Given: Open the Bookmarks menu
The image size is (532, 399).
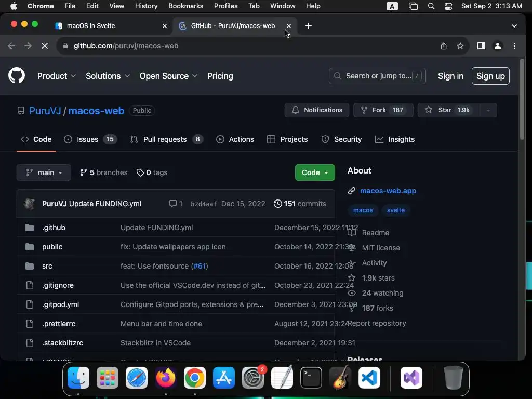Looking at the screenshot, I should [185, 6].
